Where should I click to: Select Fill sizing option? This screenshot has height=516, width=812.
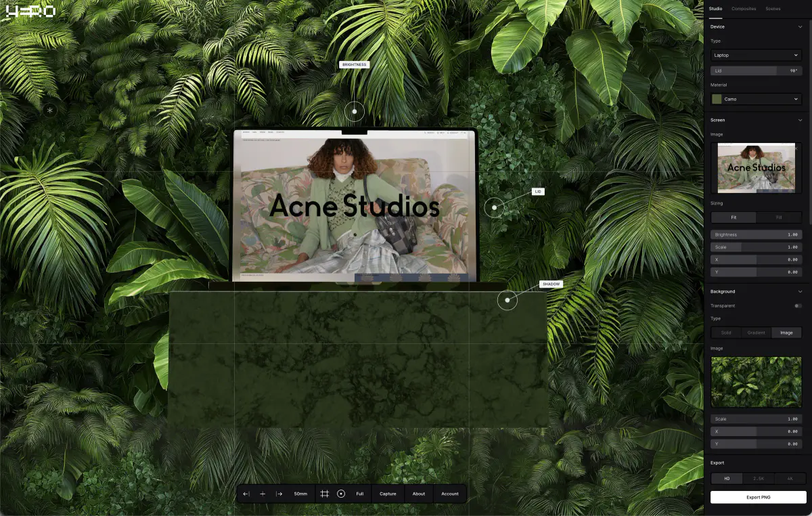tap(779, 217)
